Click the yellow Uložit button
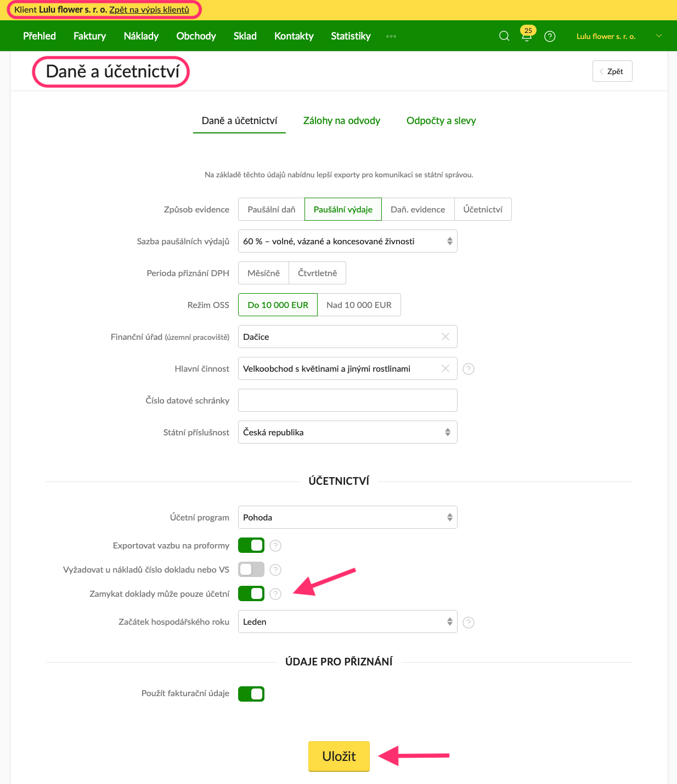The image size is (677, 784). coord(338,756)
